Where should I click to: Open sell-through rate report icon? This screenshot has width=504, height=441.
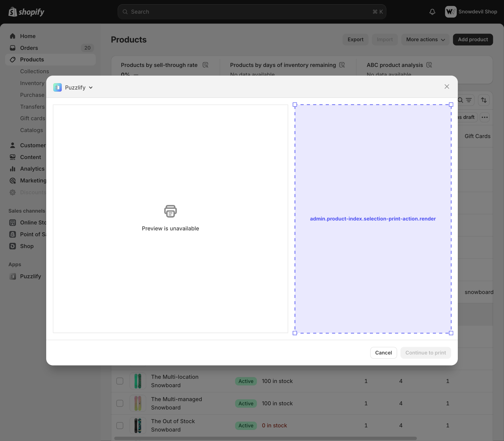(x=205, y=65)
